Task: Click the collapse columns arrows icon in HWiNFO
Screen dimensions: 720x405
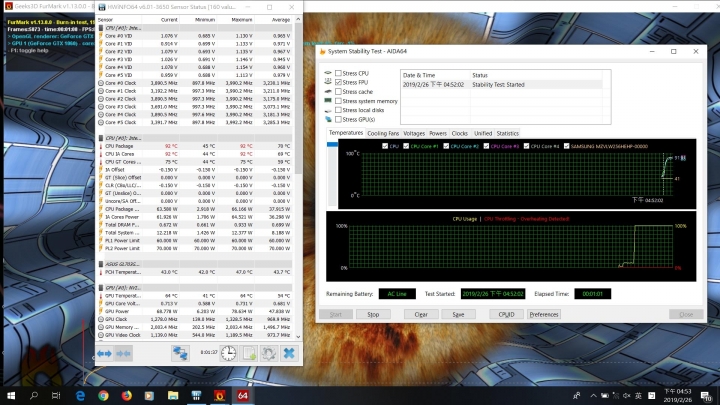Action: click(x=124, y=354)
